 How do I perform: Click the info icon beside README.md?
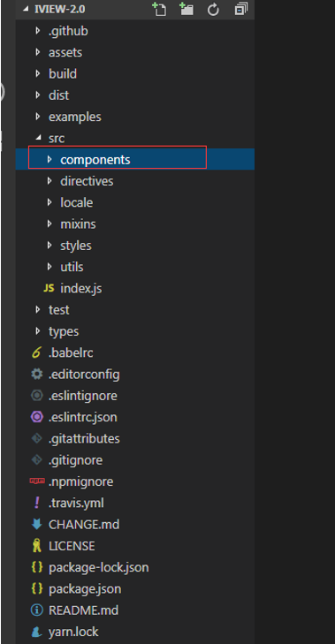coord(36,610)
